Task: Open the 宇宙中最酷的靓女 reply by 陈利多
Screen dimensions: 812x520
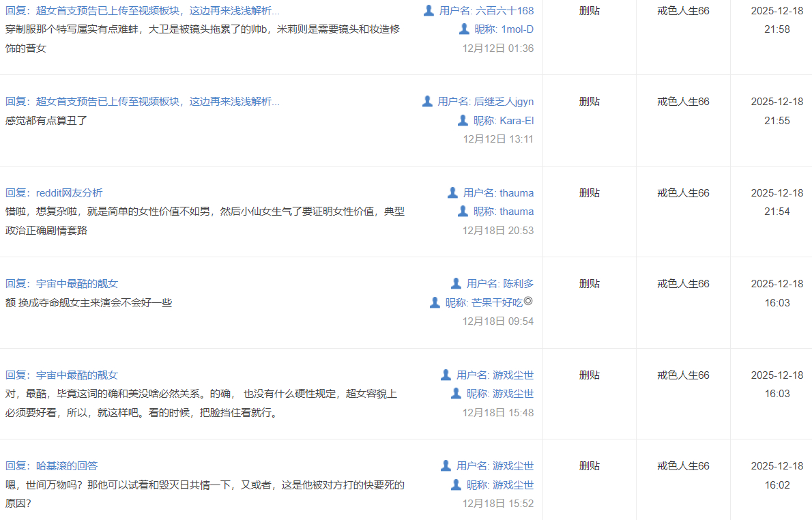Action: 62,284
